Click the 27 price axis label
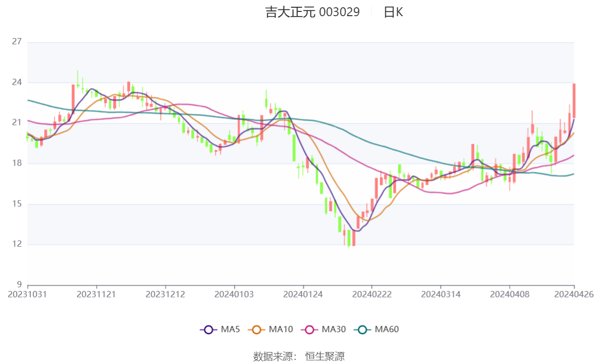 point(17,41)
